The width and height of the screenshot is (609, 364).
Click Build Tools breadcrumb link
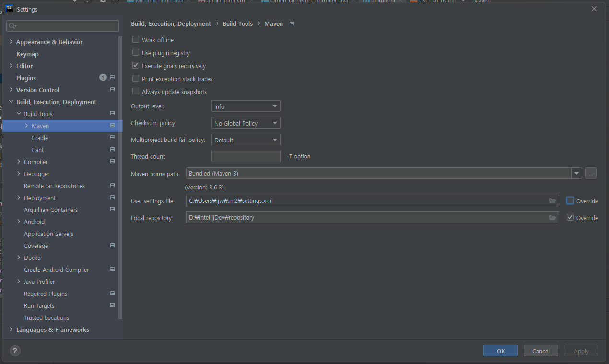click(x=237, y=23)
